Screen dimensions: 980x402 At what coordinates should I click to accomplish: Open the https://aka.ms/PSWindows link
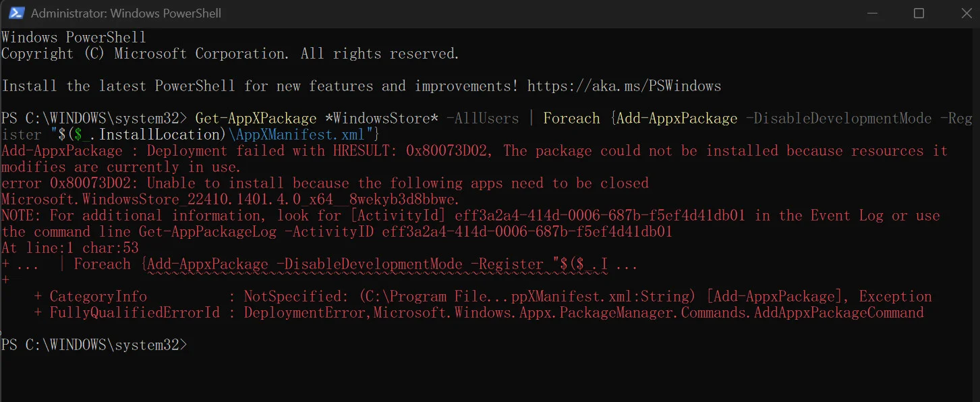624,86
